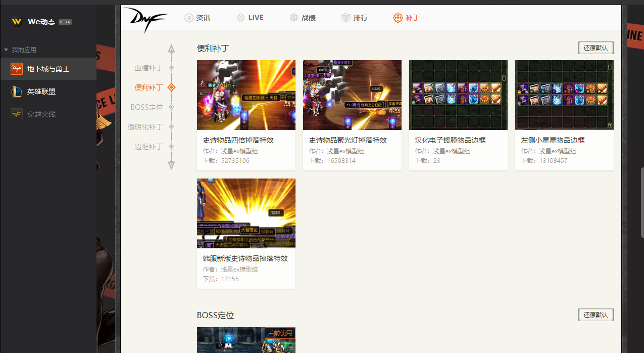The width and height of the screenshot is (644, 353).
Task: Click the DNF app icon in sidebar
Action: [17, 69]
